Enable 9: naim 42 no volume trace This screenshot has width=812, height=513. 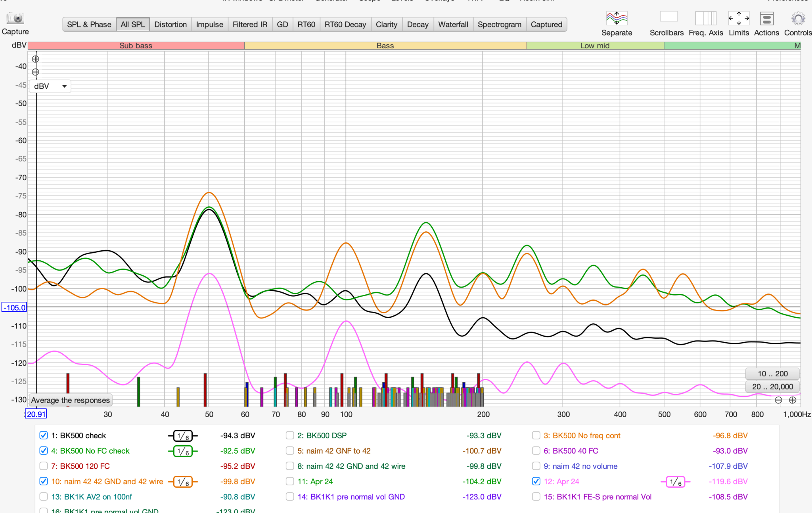[536, 466]
